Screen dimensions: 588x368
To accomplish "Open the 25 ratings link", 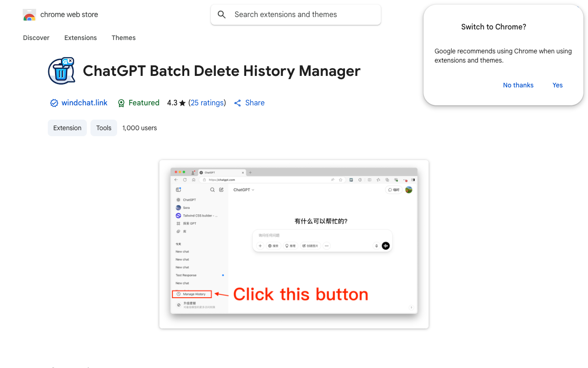I will point(207,103).
